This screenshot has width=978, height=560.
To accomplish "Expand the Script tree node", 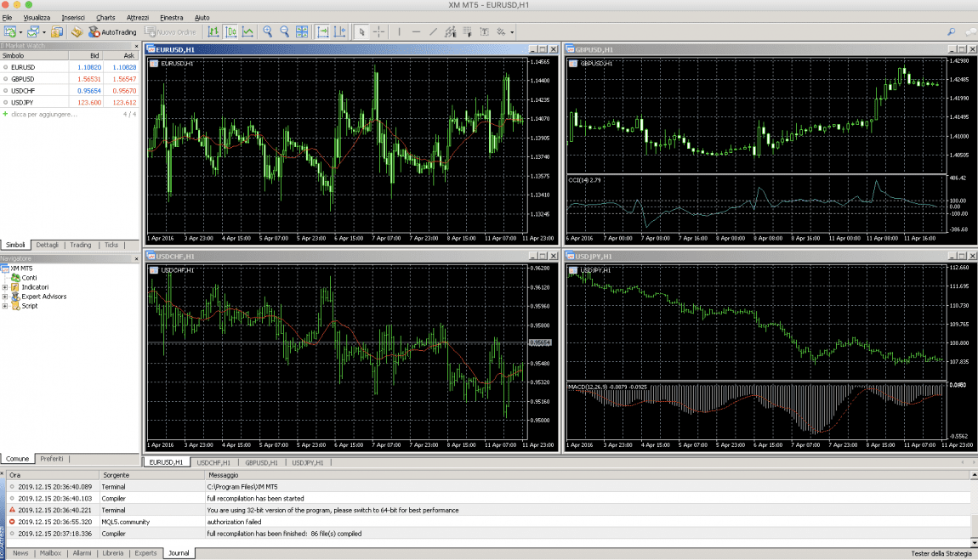I will 5,306.
